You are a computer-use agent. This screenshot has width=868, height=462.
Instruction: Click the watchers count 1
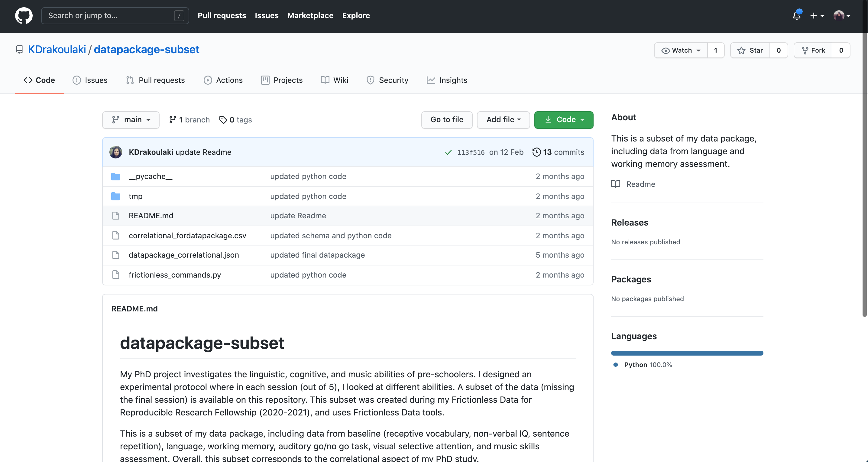pyautogui.click(x=716, y=50)
